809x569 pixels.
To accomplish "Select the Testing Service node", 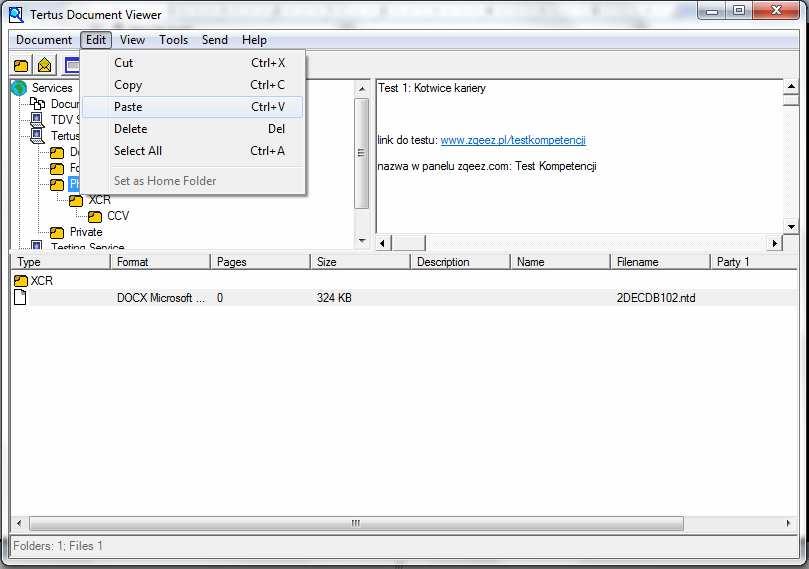I will (88, 247).
